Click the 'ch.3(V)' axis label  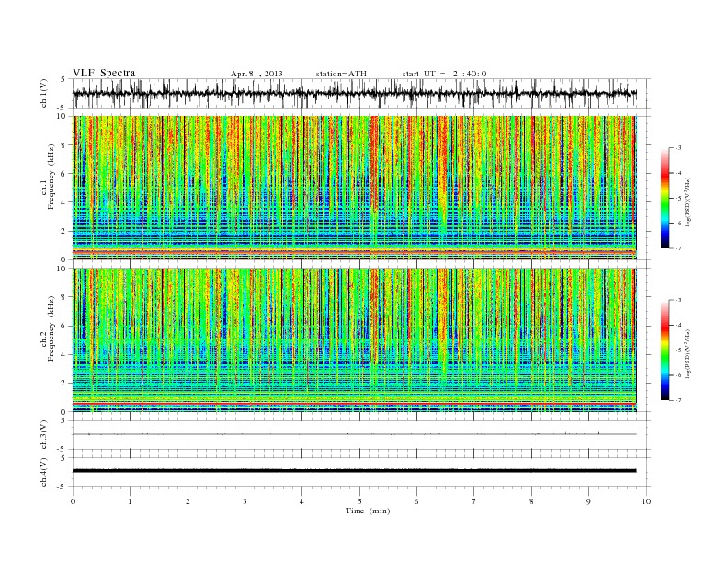(x=44, y=435)
